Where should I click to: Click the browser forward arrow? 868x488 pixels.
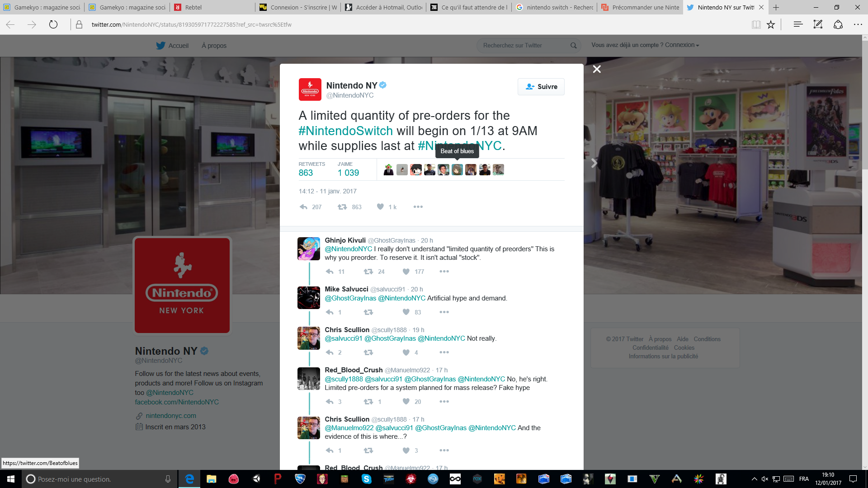tap(32, 24)
